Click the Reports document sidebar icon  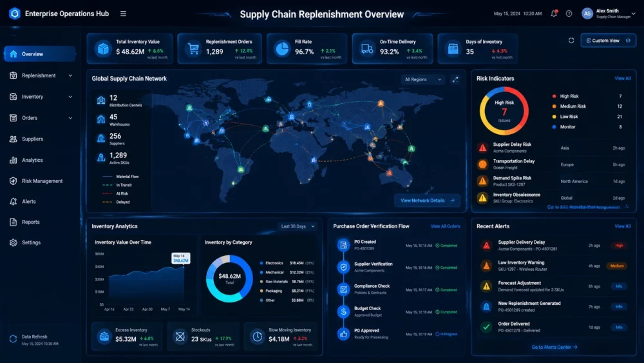(x=13, y=222)
